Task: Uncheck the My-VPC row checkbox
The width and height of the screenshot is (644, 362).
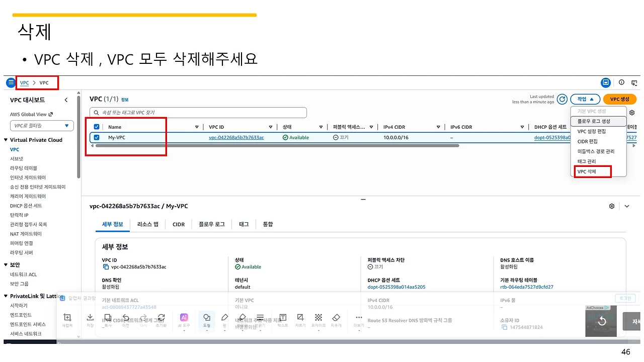Action: tap(97, 137)
